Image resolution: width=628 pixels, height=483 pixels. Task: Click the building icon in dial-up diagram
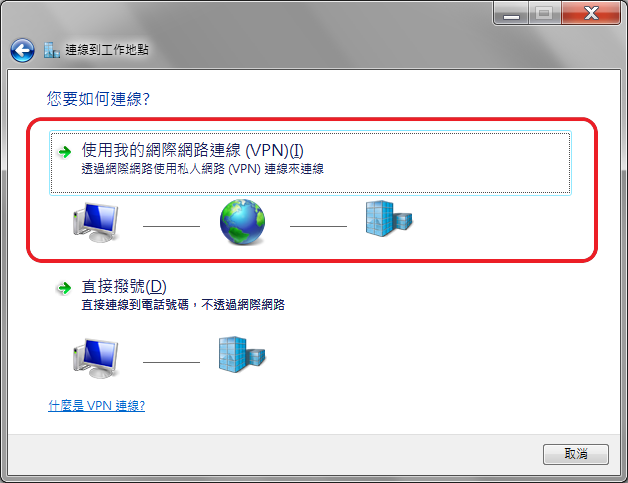pos(242,354)
